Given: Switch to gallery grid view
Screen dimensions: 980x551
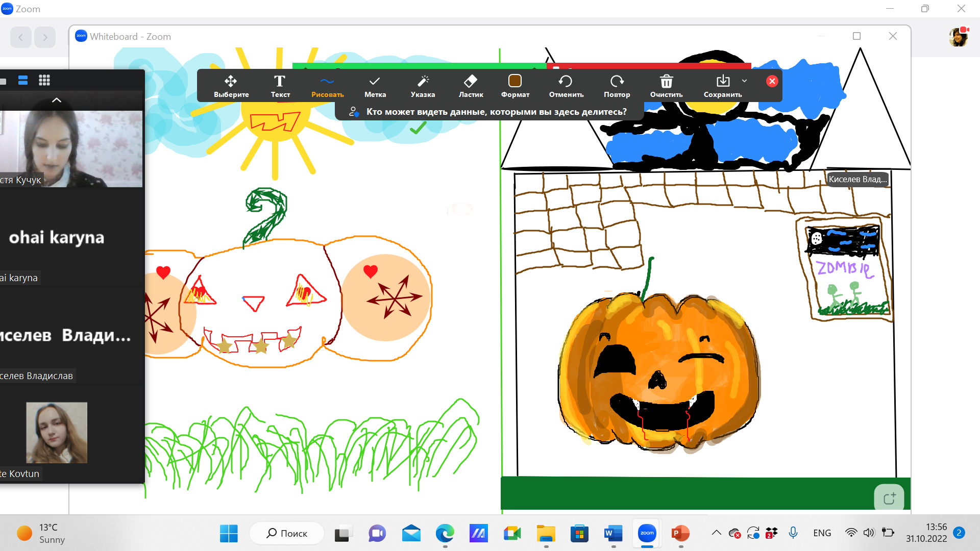Looking at the screenshot, I should click(44, 80).
